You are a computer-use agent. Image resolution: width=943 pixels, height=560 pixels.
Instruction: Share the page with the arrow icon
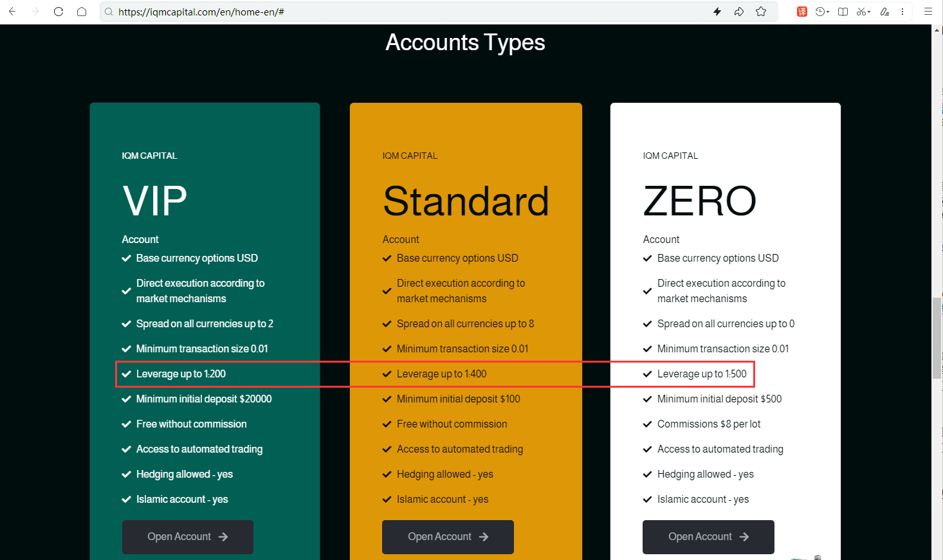coord(739,12)
